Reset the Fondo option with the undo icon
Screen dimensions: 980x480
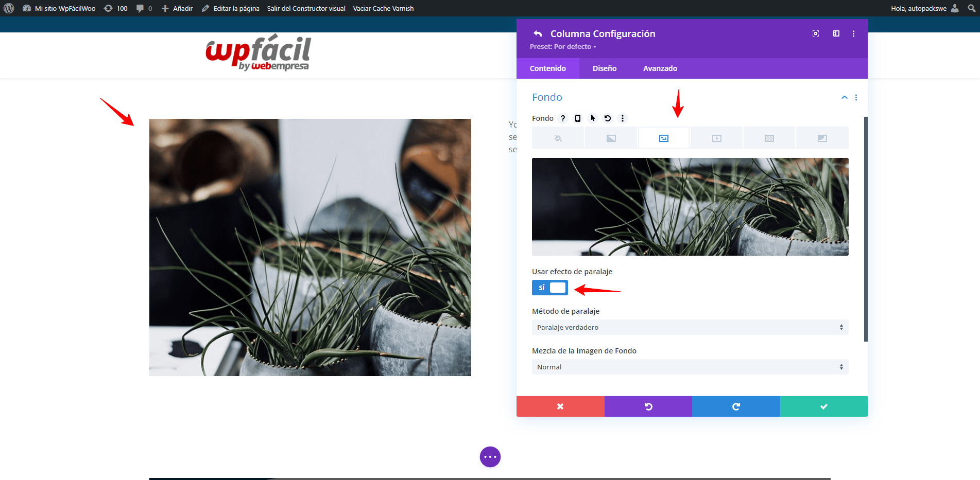608,118
